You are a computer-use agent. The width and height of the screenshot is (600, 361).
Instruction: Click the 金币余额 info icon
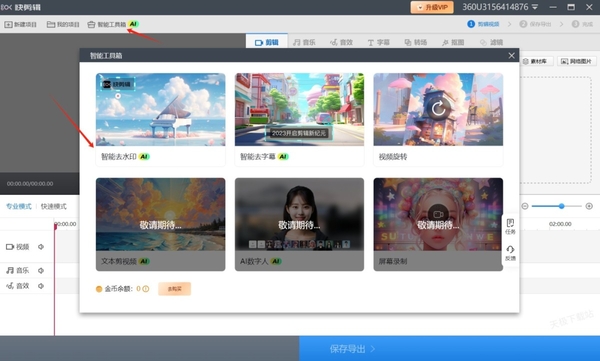(146, 289)
